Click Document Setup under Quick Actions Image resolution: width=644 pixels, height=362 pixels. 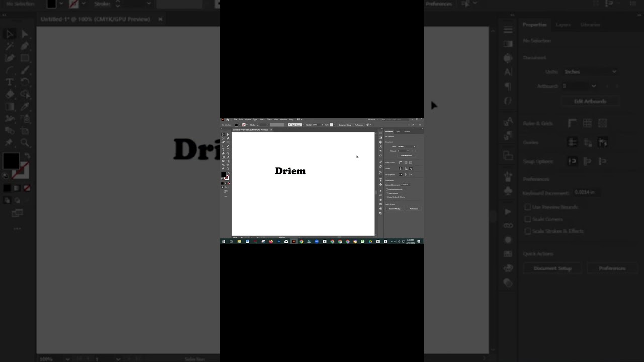pos(394,209)
